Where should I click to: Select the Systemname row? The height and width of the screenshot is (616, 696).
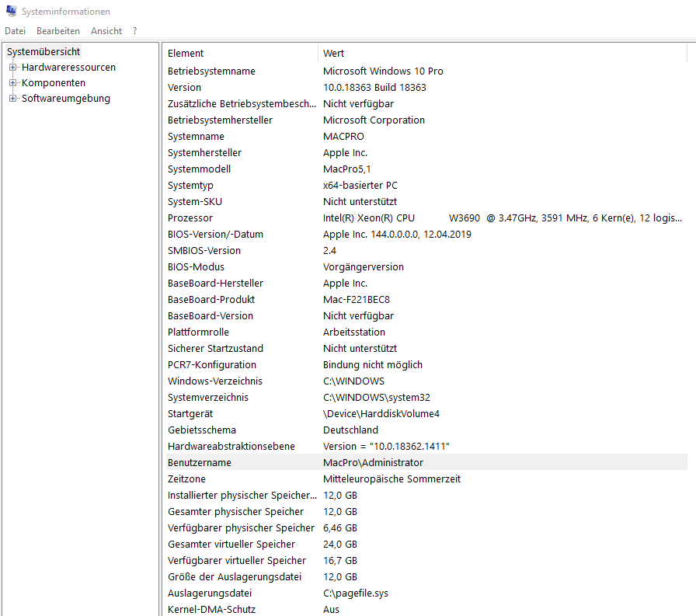click(426, 137)
